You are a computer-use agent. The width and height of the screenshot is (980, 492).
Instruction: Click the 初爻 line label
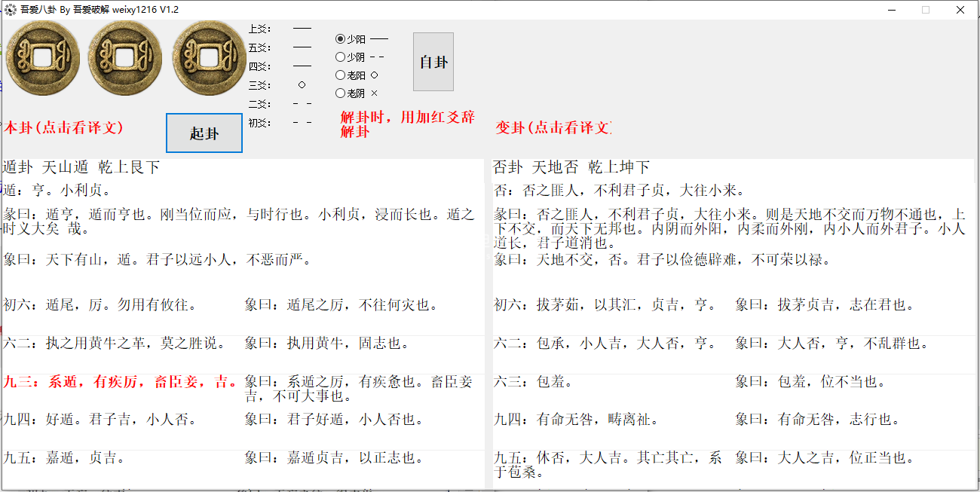pyautogui.click(x=259, y=122)
